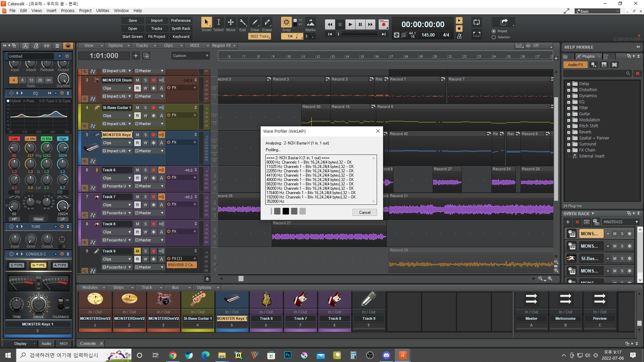Add new track with plus button

click(136, 56)
